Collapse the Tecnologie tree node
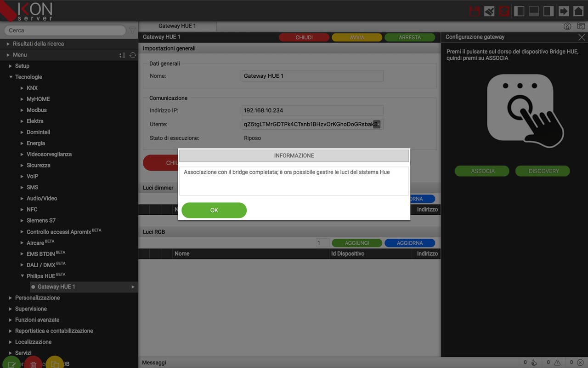This screenshot has height=368, width=588. (11, 77)
